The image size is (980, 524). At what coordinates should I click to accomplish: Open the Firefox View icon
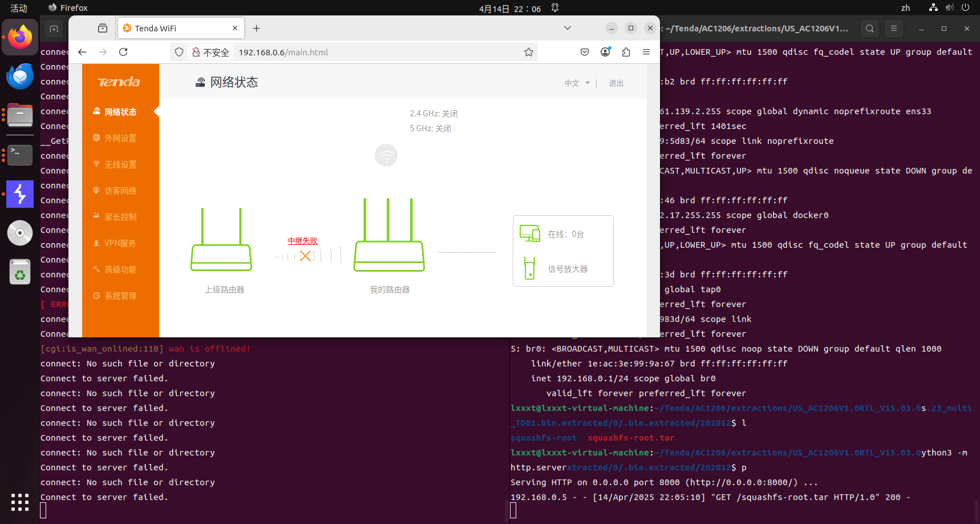(x=103, y=28)
